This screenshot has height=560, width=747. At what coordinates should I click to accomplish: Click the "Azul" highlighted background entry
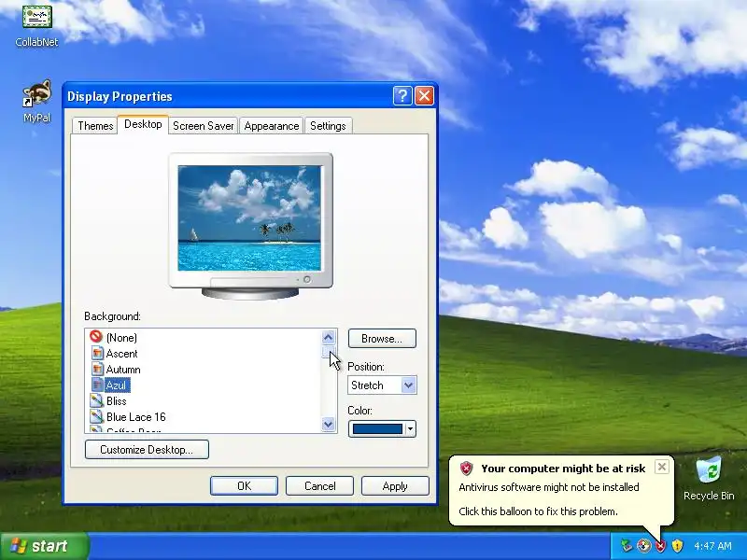(x=117, y=385)
